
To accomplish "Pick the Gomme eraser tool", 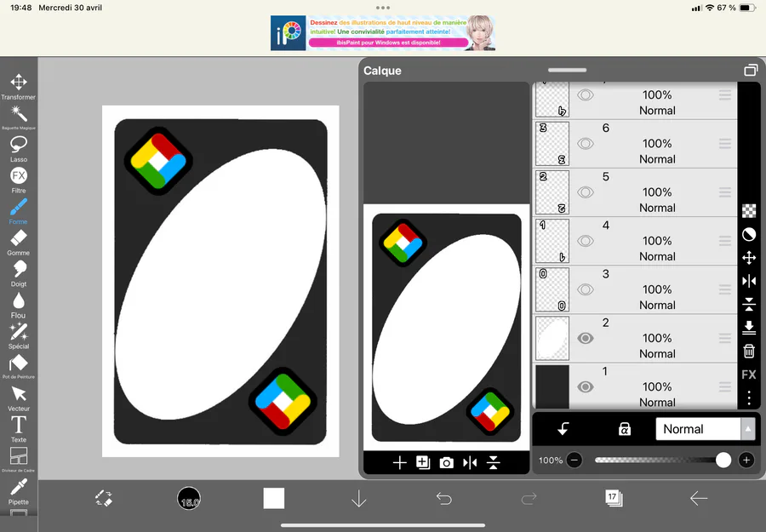I will click(x=19, y=243).
